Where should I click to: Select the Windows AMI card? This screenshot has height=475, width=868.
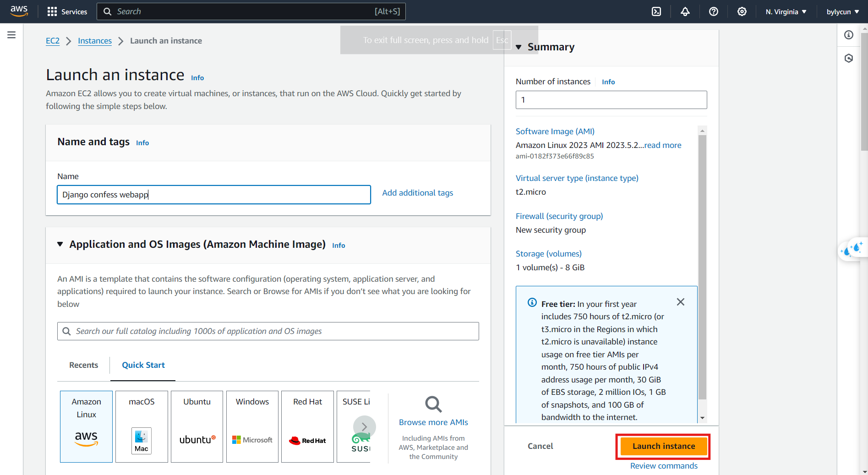click(252, 426)
